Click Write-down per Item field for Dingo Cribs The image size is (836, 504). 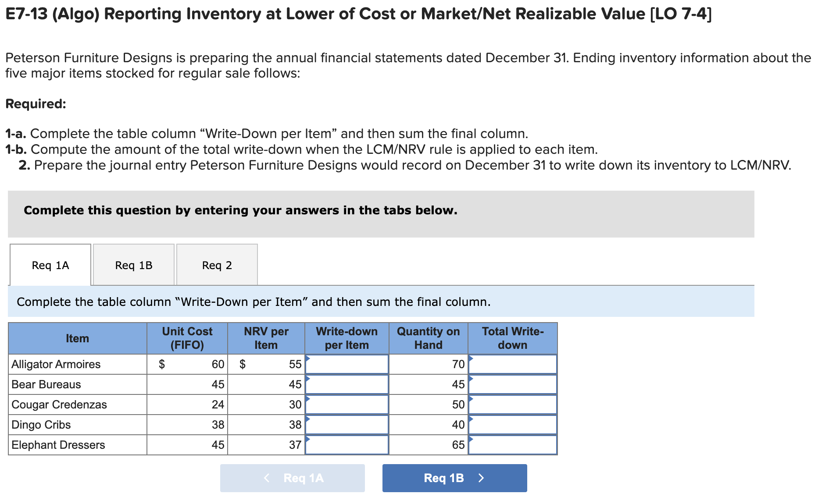tap(346, 424)
